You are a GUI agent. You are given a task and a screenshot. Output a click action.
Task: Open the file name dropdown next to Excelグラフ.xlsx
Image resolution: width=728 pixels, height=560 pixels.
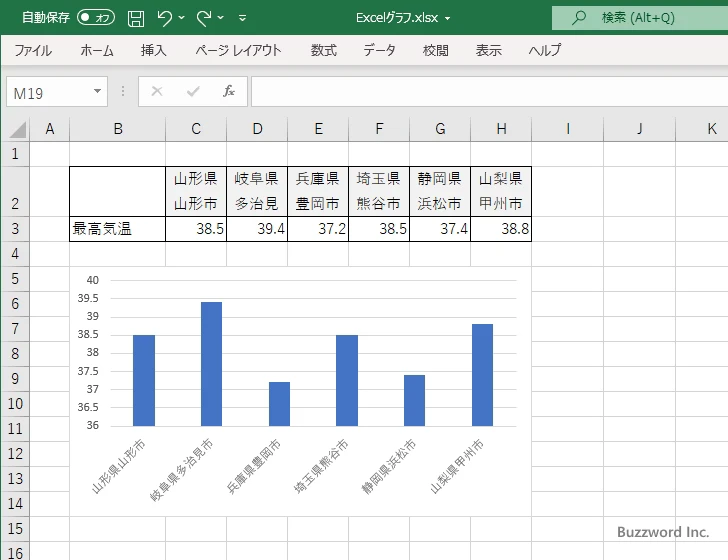(x=448, y=19)
